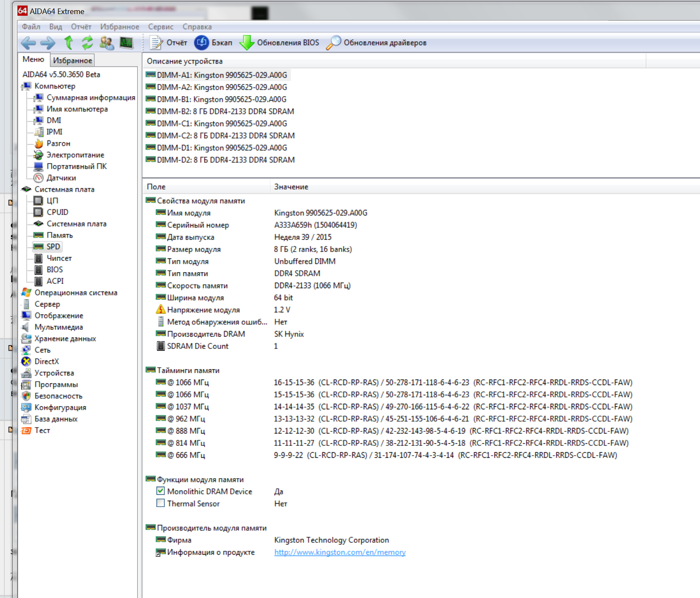Click the DirectX icon in the tree

pos(26,361)
